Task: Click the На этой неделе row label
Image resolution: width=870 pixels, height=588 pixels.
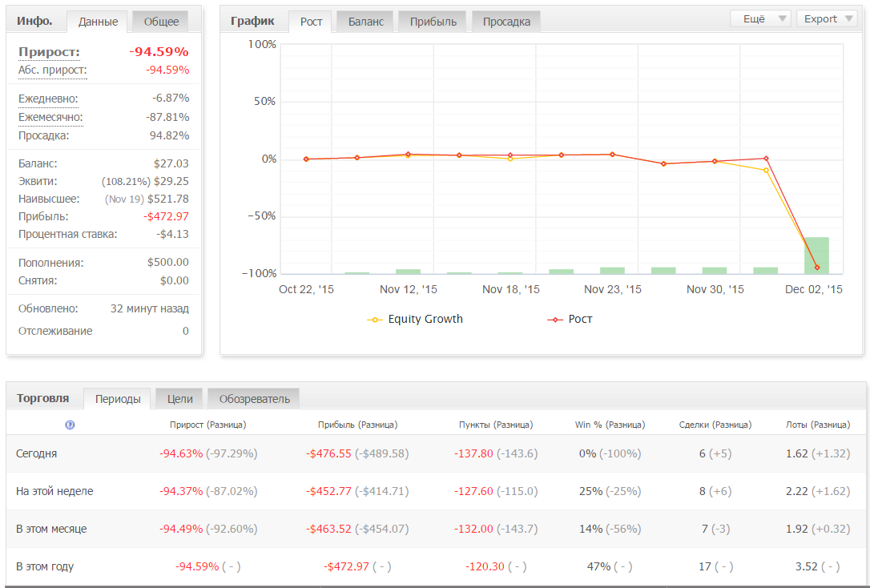Action: 54,492
